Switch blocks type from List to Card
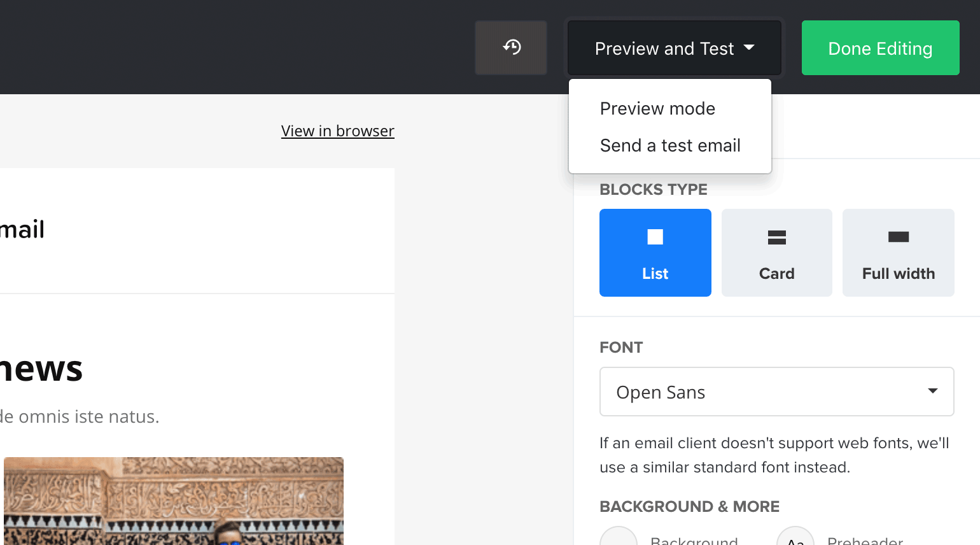 coord(776,252)
